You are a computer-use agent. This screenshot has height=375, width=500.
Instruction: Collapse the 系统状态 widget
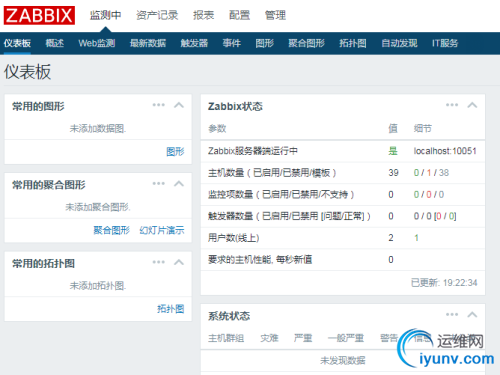[472, 315]
